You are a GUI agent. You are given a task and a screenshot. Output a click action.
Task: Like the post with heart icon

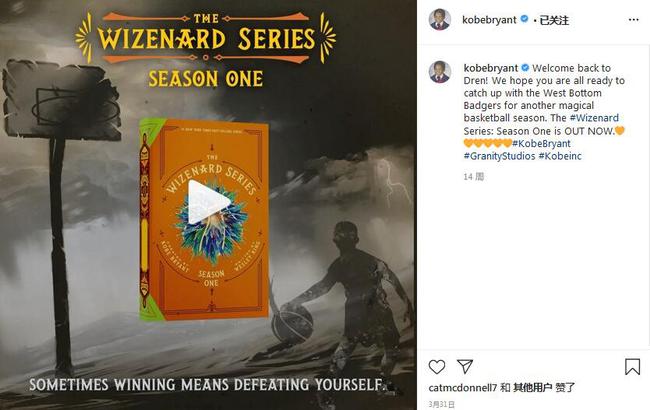[437, 367]
